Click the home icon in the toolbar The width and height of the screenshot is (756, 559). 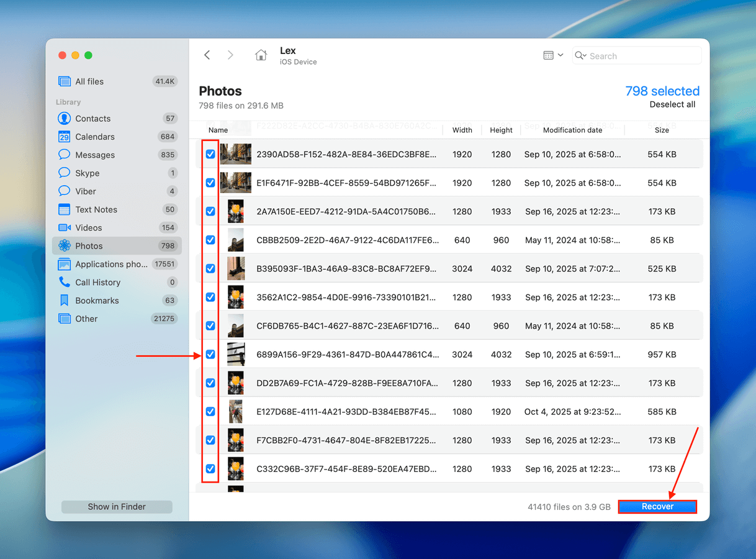[261, 55]
